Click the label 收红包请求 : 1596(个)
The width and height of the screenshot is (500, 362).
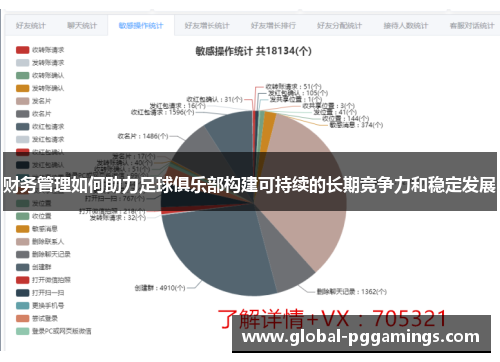click(163, 112)
